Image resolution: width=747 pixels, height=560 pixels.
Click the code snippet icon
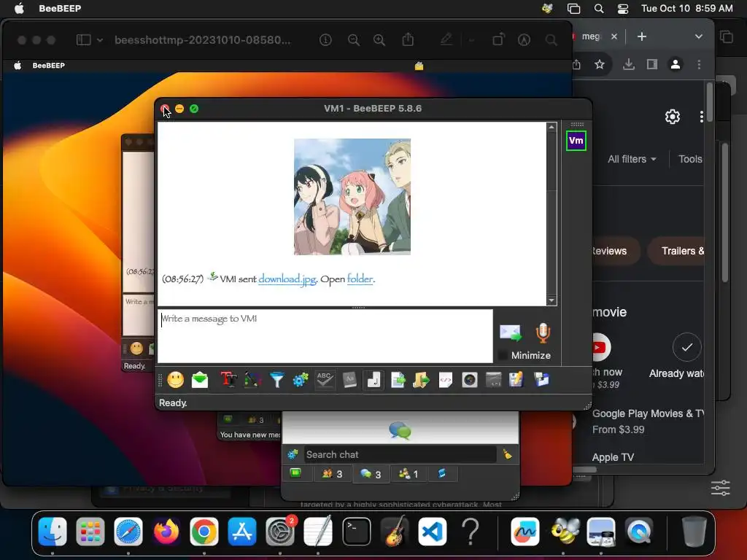coord(446,380)
